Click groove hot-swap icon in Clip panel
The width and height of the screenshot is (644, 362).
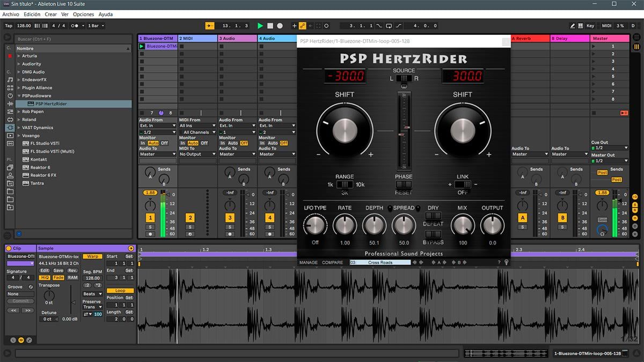[x=31, y=287]
